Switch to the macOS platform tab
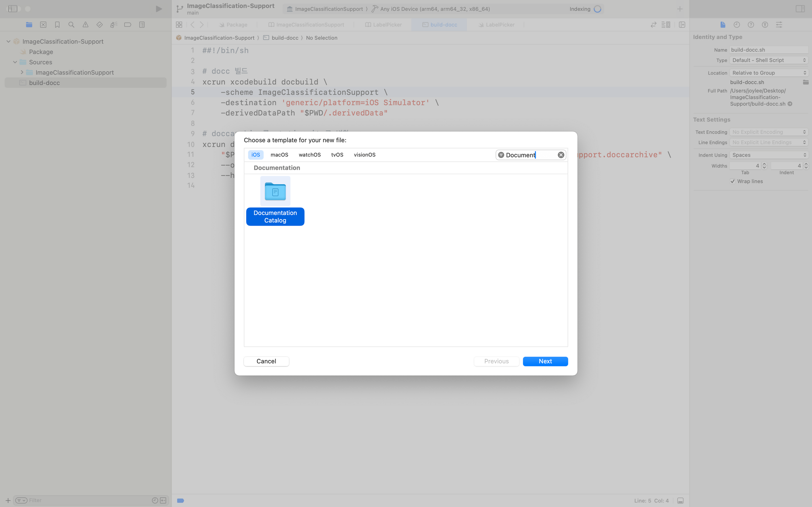812x507 pixels. [x=279, y=155]
